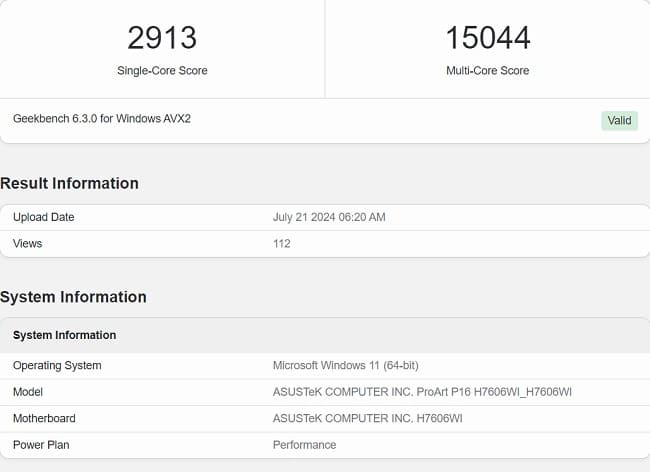This screenshot has width=650, height=472.
Task: Click the Result Information heading
Action: coord(69,183)
